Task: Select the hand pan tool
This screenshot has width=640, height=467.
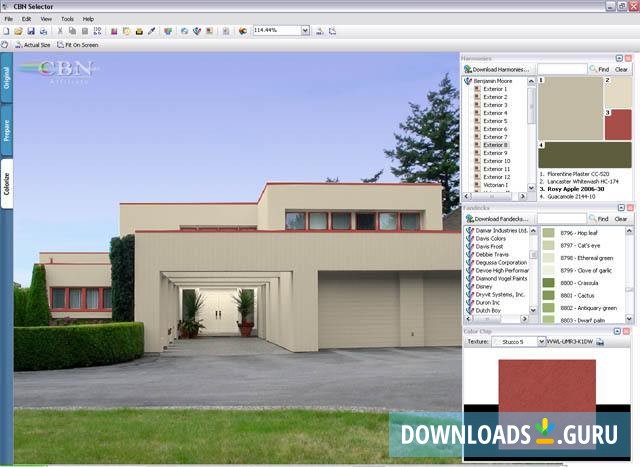Action: 6,45
